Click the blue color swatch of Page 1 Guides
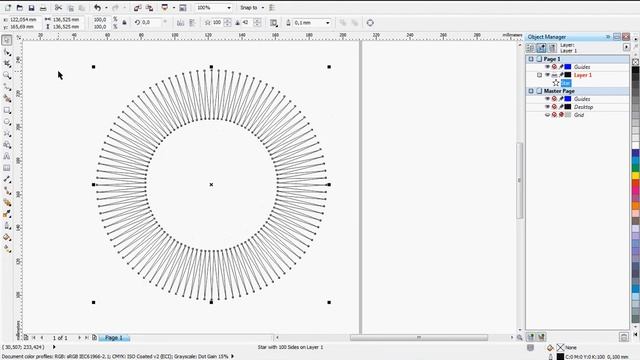The width and height of the screenshot is (640, 360). click(568, 67)
